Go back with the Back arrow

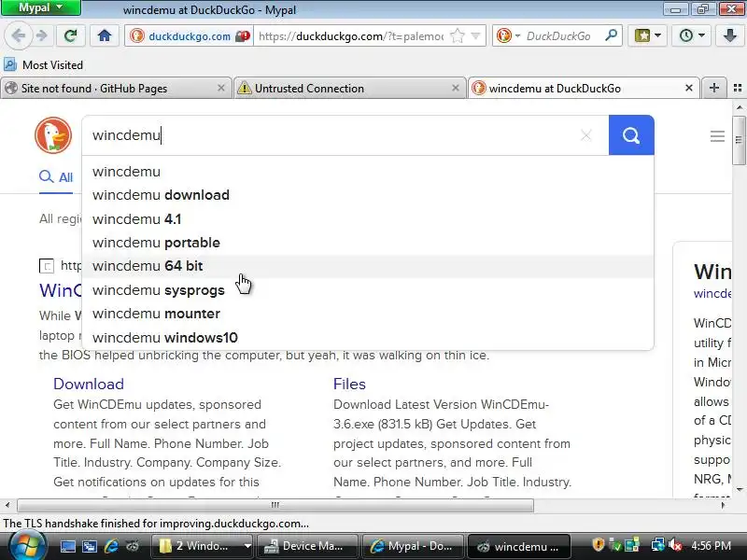(18, 35)
